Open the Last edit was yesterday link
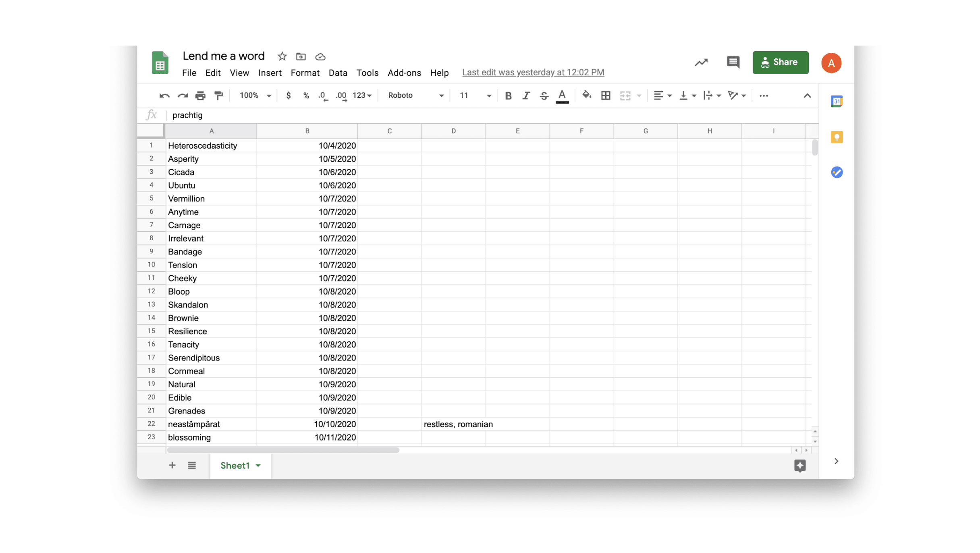Image resolution: width=980 pixels, height=553 pixels. click(x=533, y=73)
